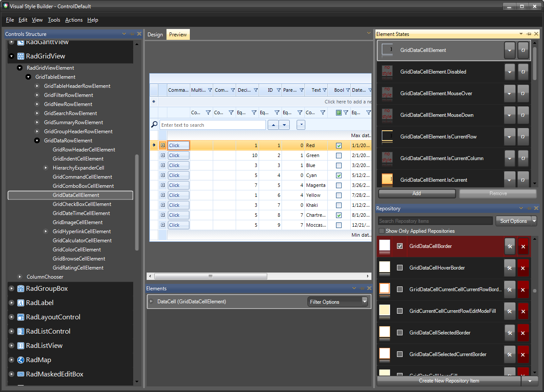Click reset icon for GridDataCellElement.MouseOver state
Viewport: 544px width, 392px height.
(x=523, y=93)
